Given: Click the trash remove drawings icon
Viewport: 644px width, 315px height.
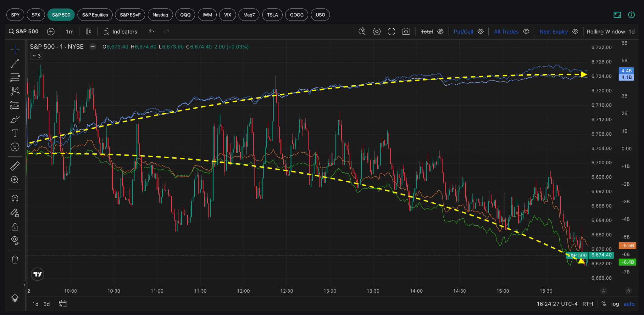Looking at the screenshot, I should [x=15, y=260].
